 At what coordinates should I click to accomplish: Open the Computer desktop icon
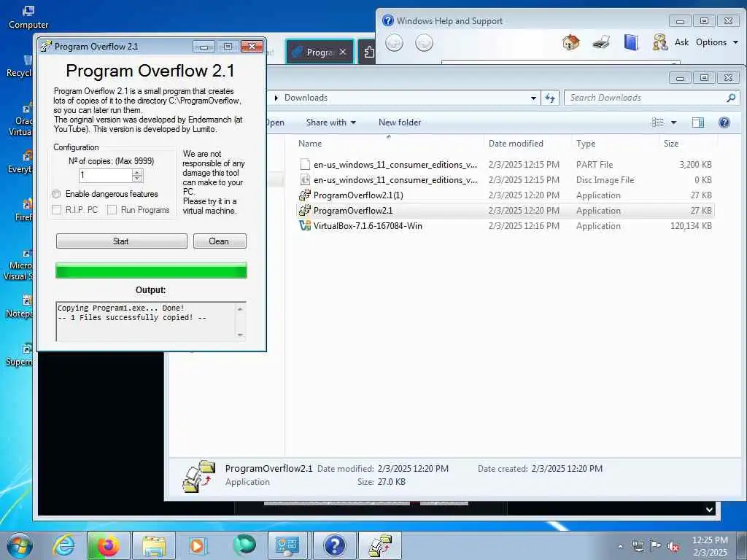[x=28, y=18]
